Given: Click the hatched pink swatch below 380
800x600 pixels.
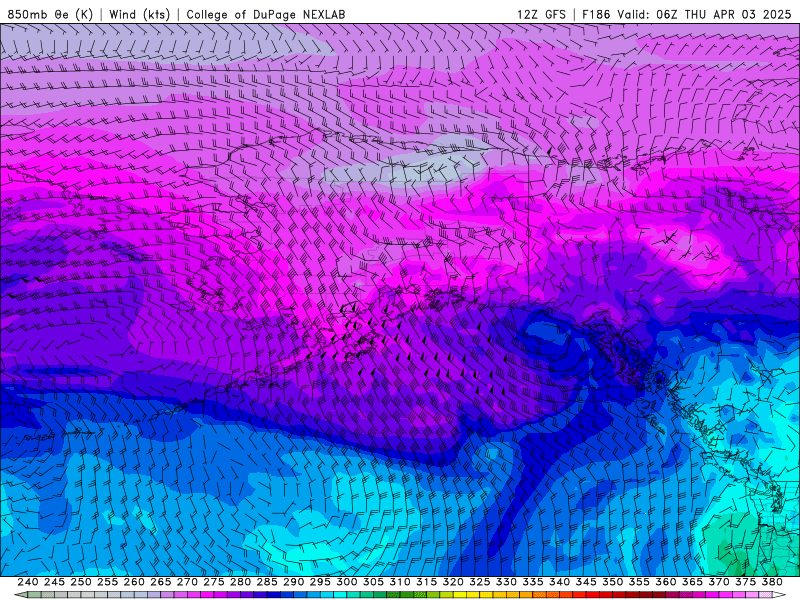Looking at the screenshot, I should click(x=765, y=595).
